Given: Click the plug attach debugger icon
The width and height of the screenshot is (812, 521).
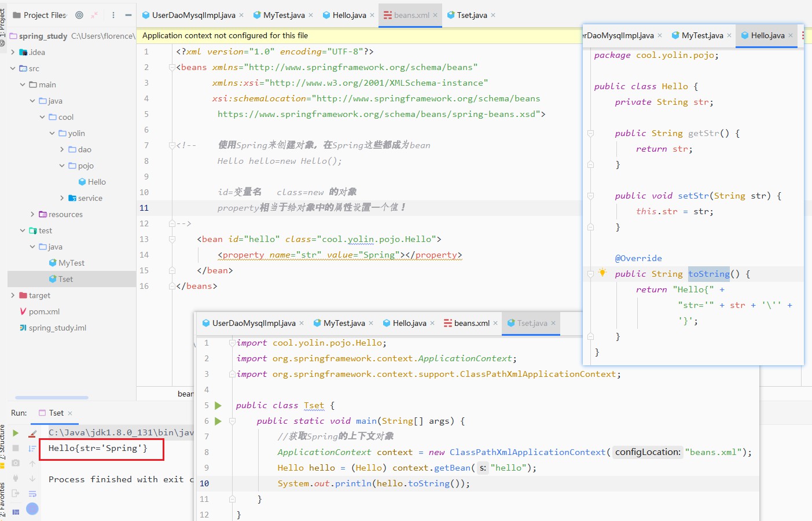Looking at the screenshot, I should point(16,478).
